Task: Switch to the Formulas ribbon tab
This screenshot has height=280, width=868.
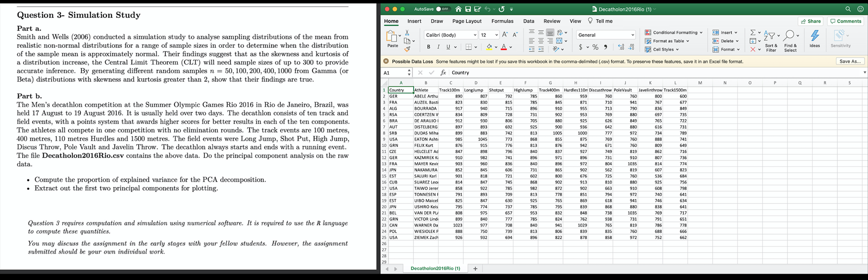Action: pos(502,21)
